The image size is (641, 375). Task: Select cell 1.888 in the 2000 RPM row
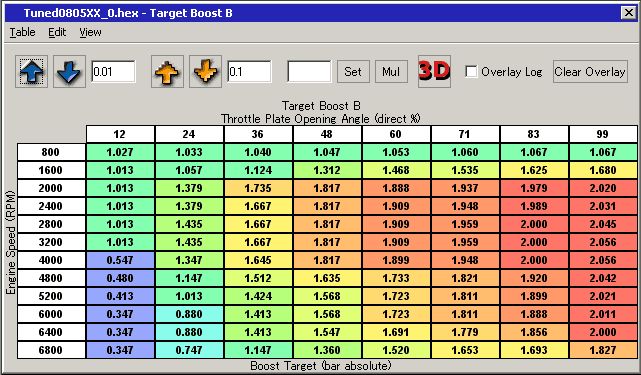pos(396,188)
